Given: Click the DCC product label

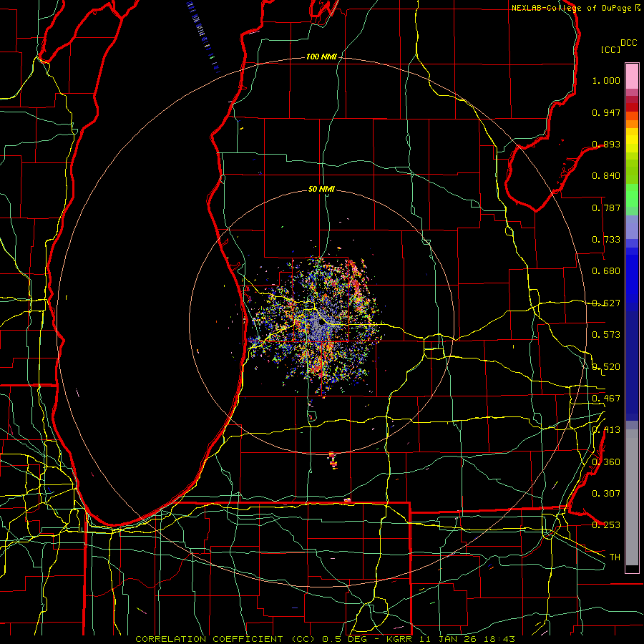Looking at the screenshot, I should pos(628,43).
